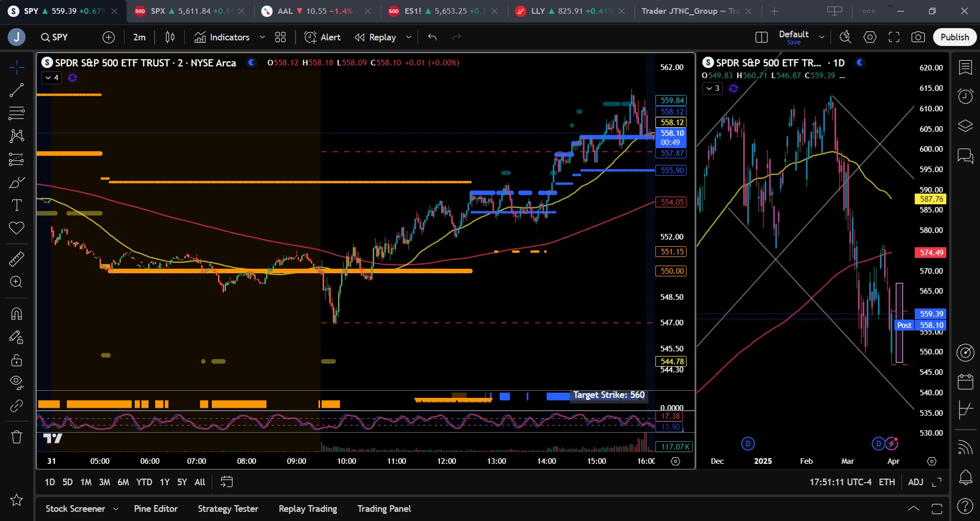Toggle magnet mode for drawings
The image size is (980, 521).
(x=16, y=314)
